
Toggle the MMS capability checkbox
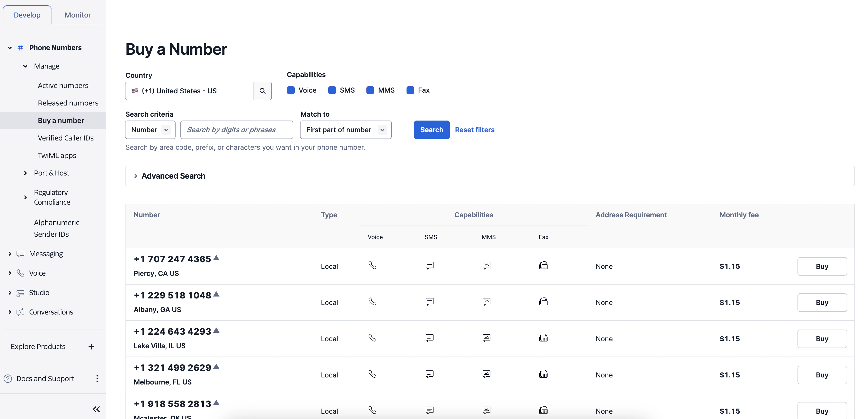[370, 90]
